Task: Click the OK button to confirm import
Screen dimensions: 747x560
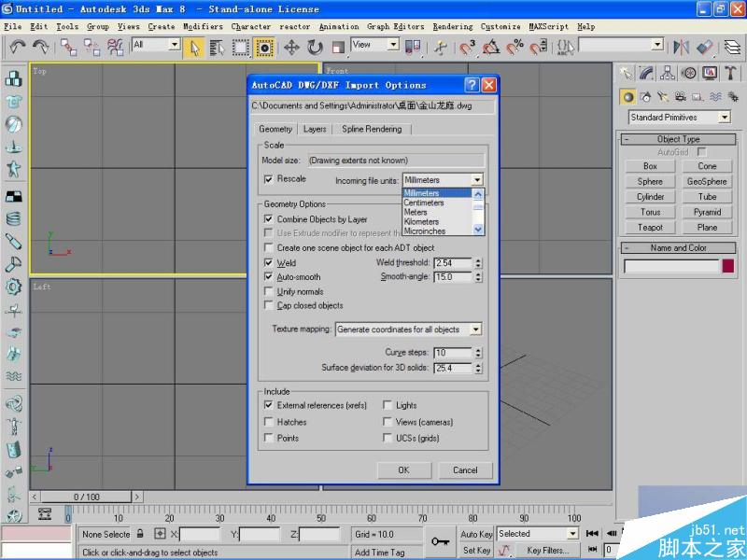Action: pyautogui.click(x=403, y=470)
